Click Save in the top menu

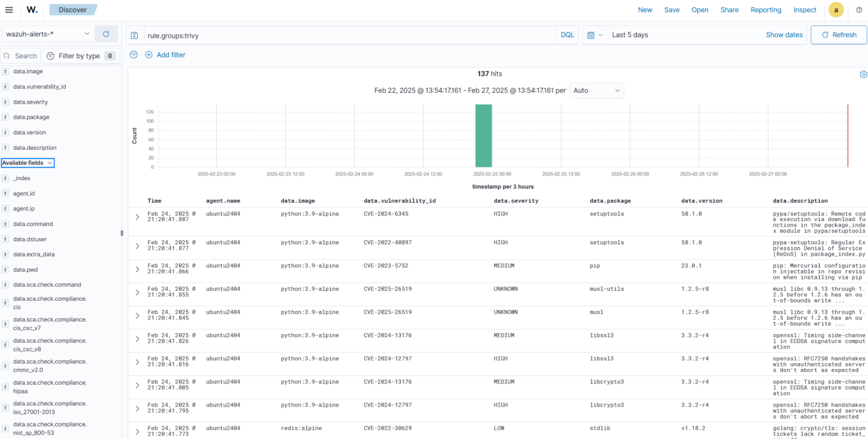click(x=672, y=10)
